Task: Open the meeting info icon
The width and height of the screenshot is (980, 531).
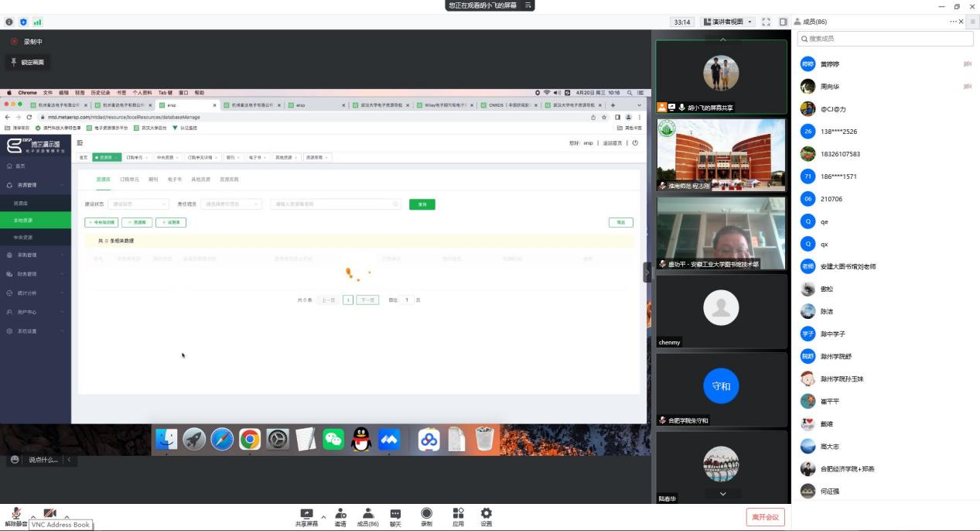Action: click(9, 22)
